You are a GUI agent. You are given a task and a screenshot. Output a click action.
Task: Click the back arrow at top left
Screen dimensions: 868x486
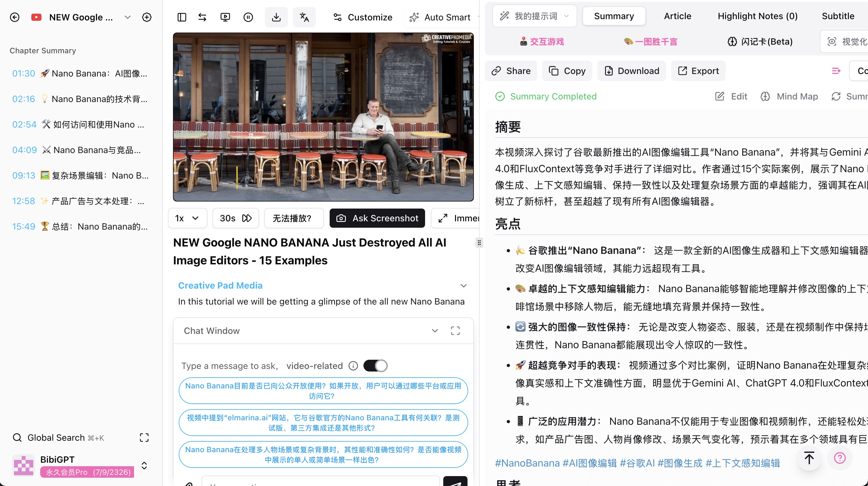click(14, 17)
